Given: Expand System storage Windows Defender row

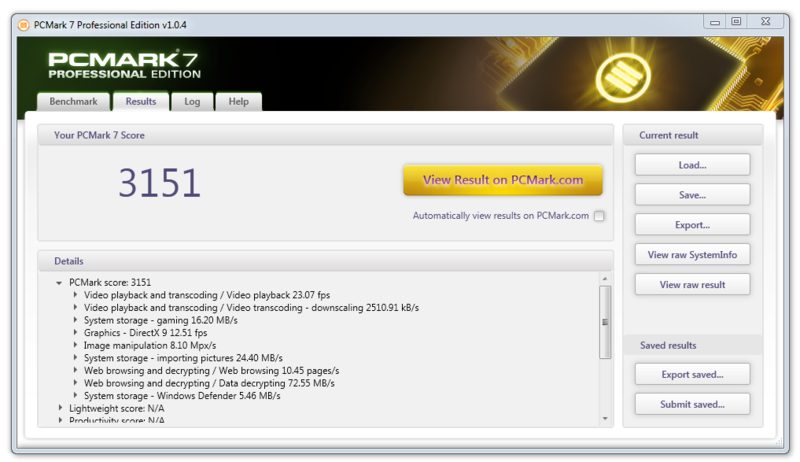Looking at the screenshot, I should 75,395.
